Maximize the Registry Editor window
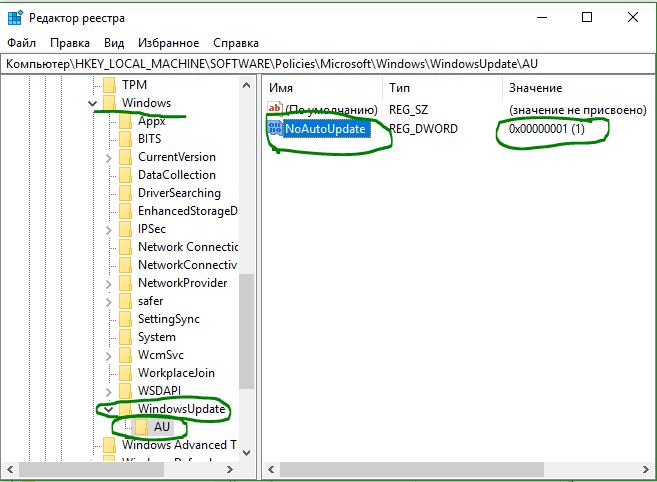Screen dimensions: 657x482 [x=587, y=17]
